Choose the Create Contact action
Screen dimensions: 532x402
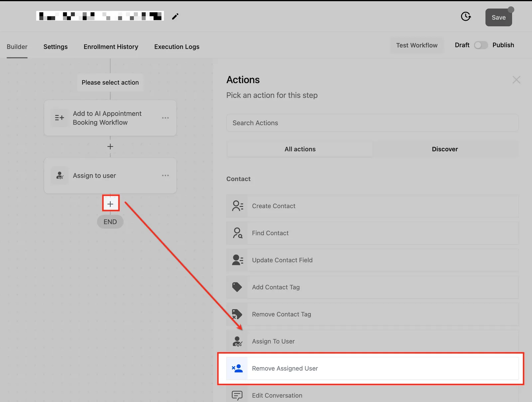(372, 206)
